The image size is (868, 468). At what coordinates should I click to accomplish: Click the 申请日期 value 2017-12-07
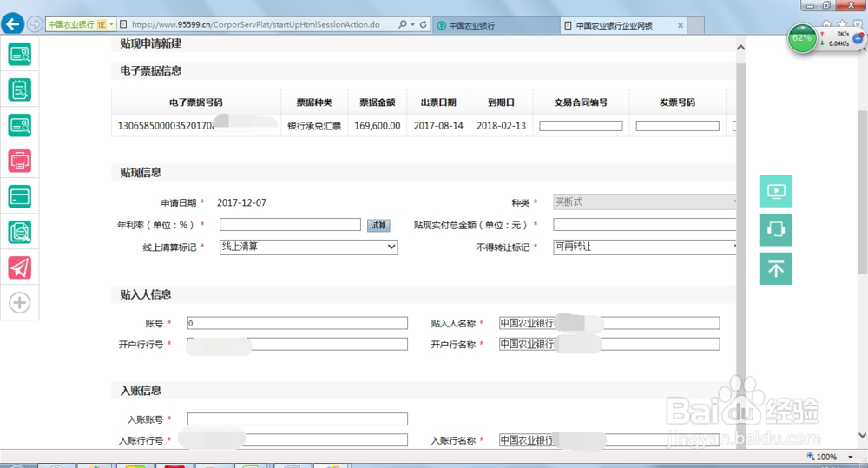(241, 202)
